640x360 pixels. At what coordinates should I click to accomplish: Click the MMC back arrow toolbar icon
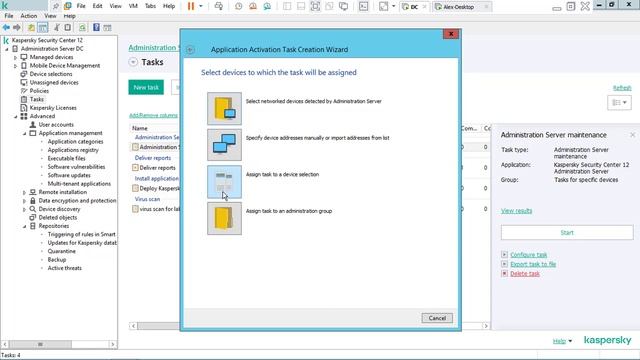tap(6, 27)
